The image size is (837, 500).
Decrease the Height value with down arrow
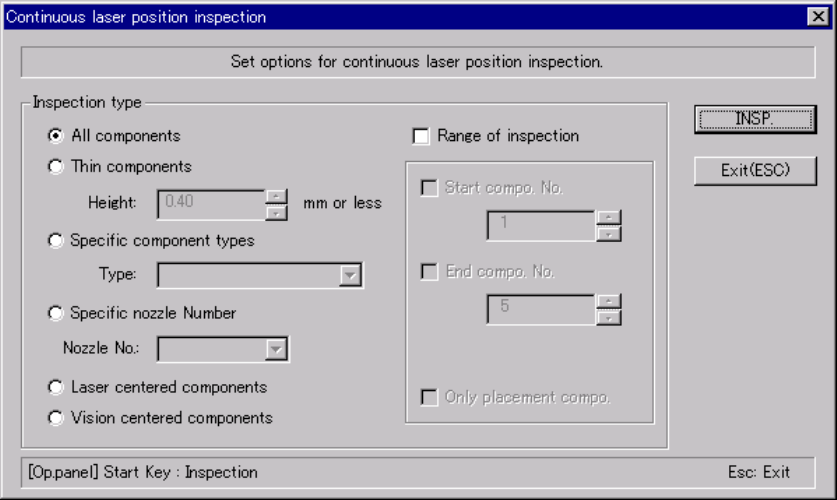tap(277, 211)
